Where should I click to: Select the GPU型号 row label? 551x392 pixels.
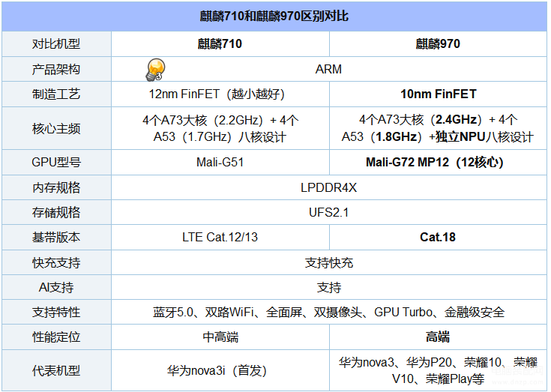(56, 163)
